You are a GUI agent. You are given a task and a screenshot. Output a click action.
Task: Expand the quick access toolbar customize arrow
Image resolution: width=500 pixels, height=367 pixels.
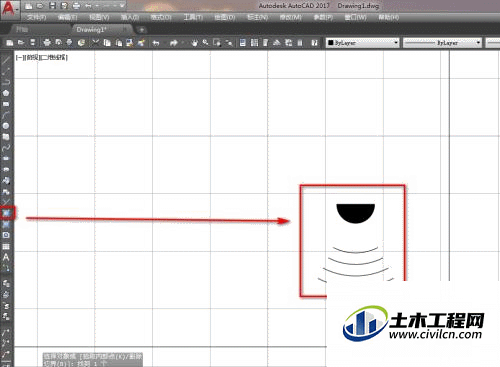122,6
